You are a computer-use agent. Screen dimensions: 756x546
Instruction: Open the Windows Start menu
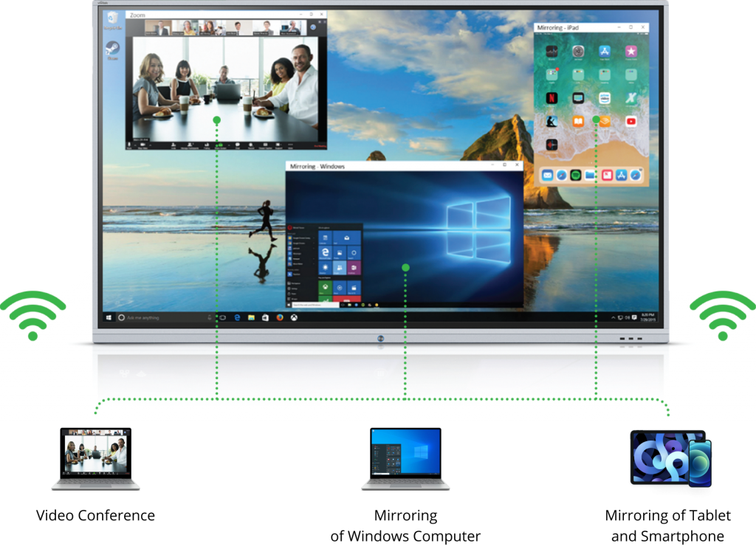[x=109, y=317]
